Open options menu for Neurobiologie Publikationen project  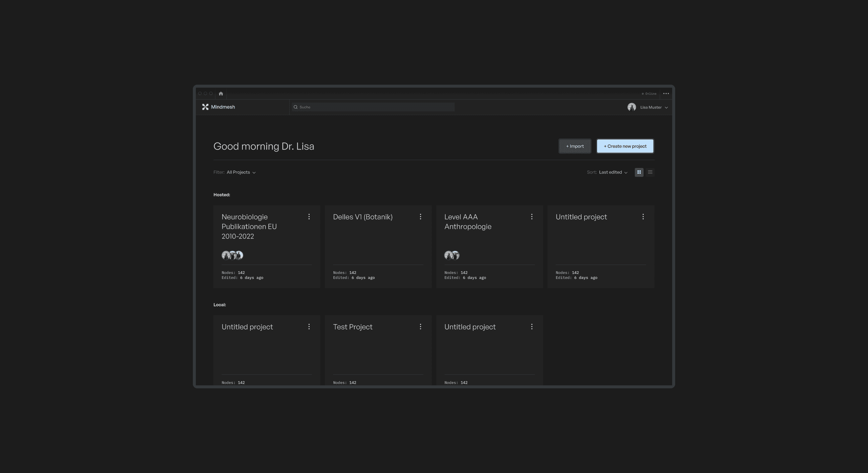click(x=309, y=217)
